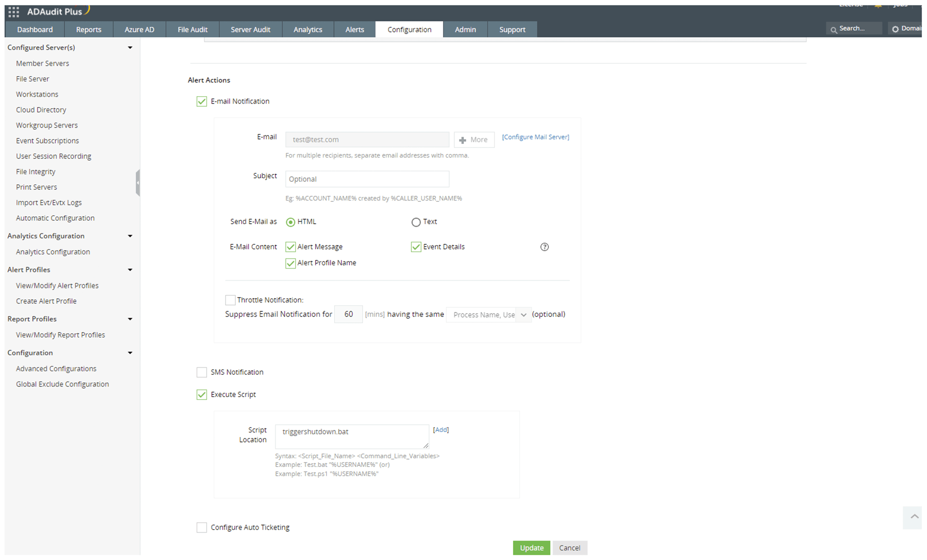Open Workgroup Servers in the sidebar
The image size is (927, 560).
coord(47,125)
